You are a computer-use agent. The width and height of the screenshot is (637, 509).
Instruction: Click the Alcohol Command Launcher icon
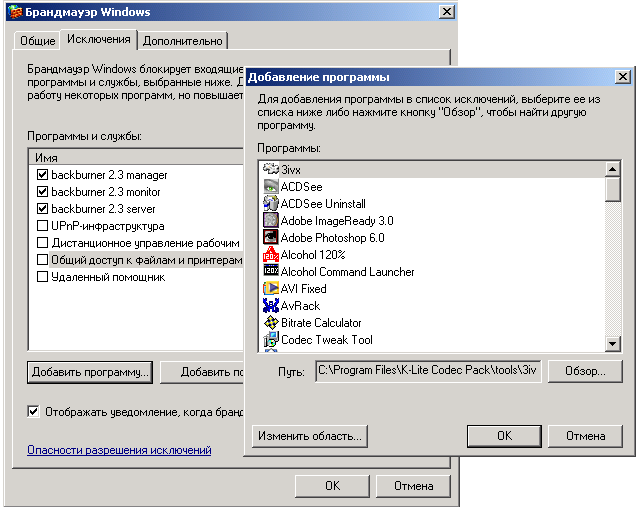pyautogui.click(x=271, y=271)
